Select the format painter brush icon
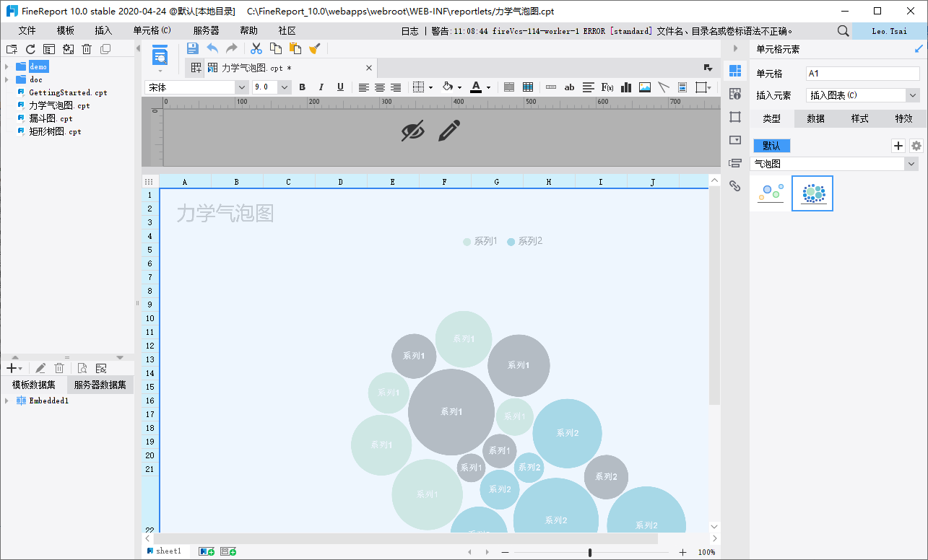Image resolution: width=928 pixels, height=560 pixels. click(314, 48)
